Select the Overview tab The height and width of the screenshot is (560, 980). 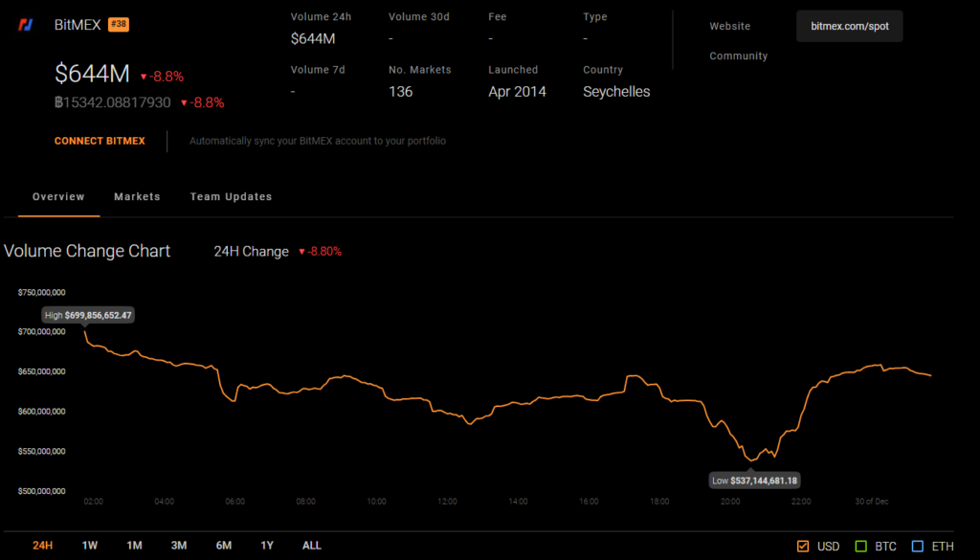58,196
